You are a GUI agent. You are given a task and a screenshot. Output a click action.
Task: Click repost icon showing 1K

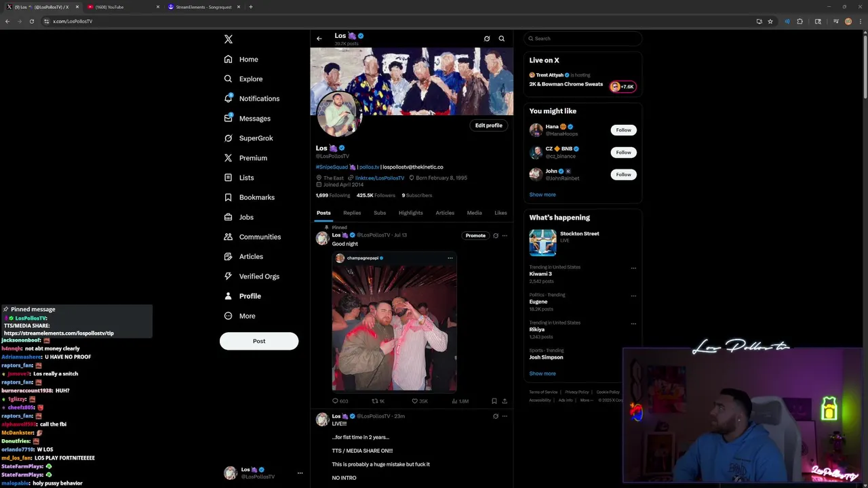pyautogui.click(x=374, y=401)
